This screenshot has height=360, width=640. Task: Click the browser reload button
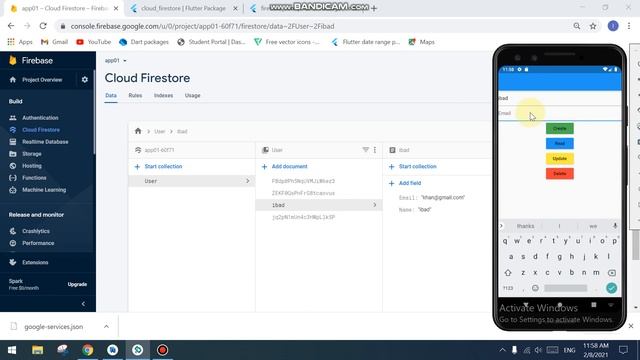[43, 26]
